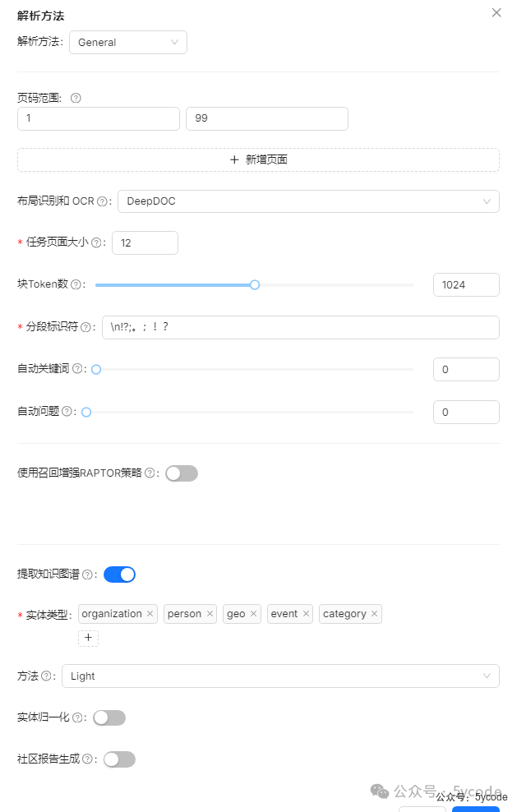517x812 pixels.
Task: Open the 方法 Light dropdown
Action: (x=281, y=676)
